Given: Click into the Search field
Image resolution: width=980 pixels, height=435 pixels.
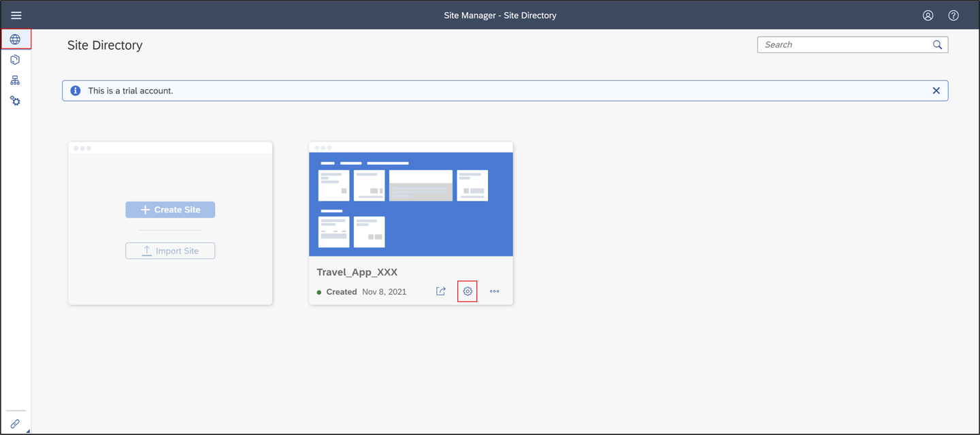Looking at the screenshot, I should coord(852,45).
